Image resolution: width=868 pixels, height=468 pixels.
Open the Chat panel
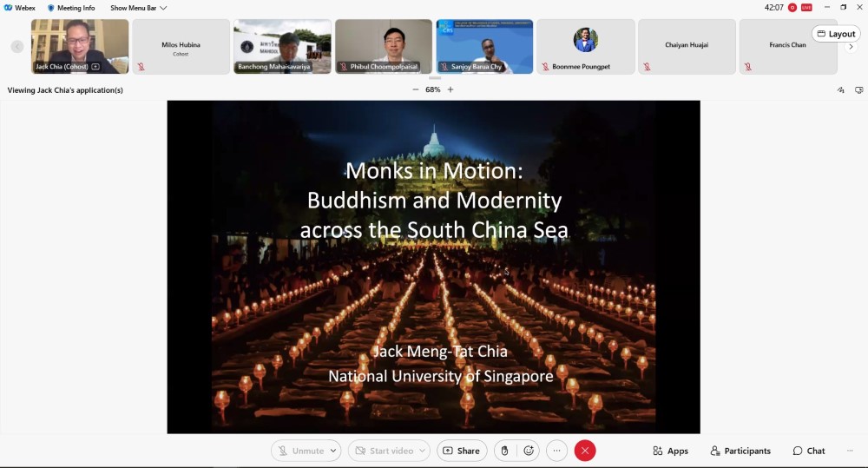(809, 451)
